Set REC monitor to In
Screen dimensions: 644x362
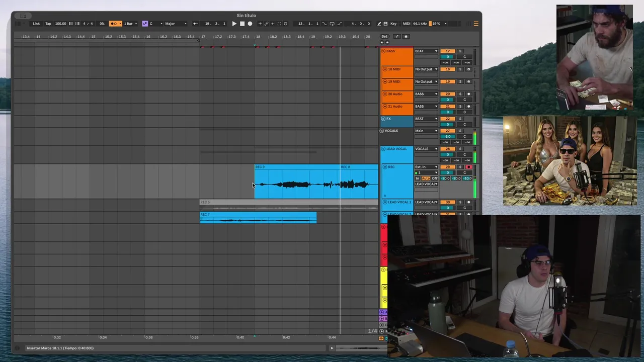click(417, 178)
